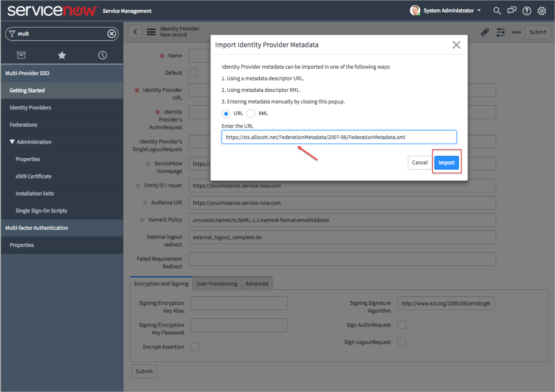Show favorites star tab in navigator
Viewport: 555px width, 392px height.
[62, 55]
